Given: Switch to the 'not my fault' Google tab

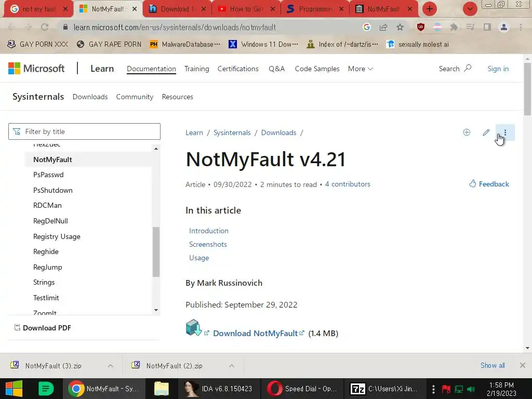Looking at the screenshot, I should click(x=38, y=9).
